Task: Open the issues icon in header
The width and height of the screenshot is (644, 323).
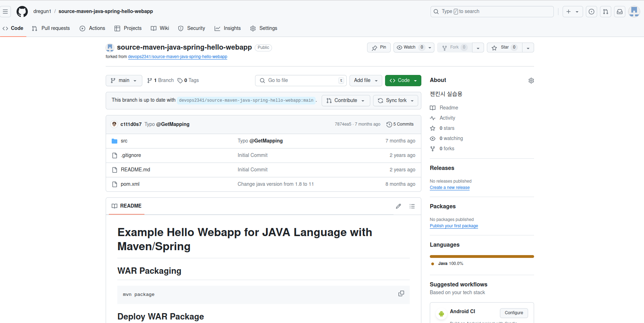Action: 592,12
